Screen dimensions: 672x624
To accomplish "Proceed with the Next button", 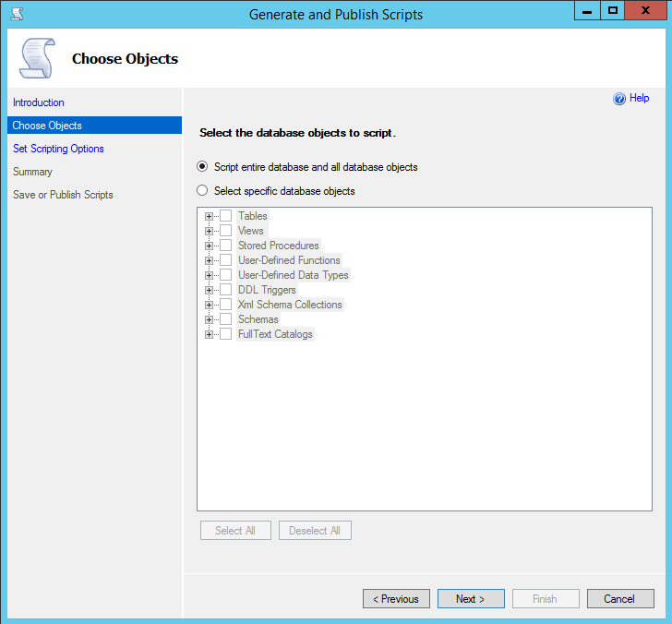I will pyautogui.click(x=471, y=599).
